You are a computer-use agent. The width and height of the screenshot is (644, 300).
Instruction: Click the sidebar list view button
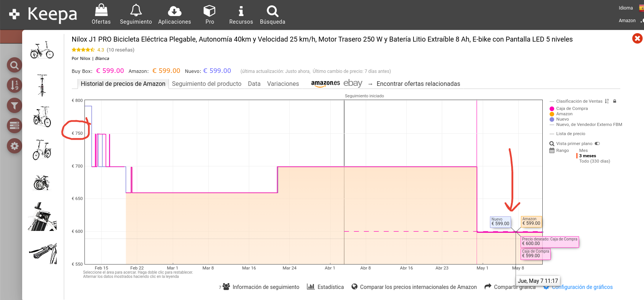(x=14, y=125)
